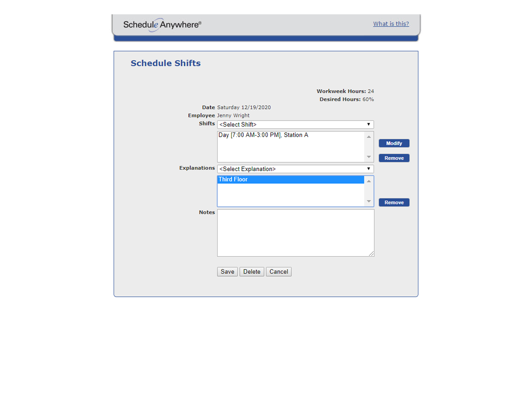
Task: Focus the Notes text area
Action: [295, 233]
